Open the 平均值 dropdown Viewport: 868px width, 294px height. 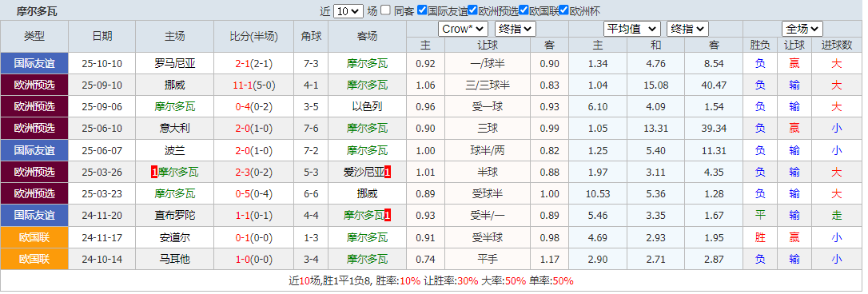(x=631, y=29)
